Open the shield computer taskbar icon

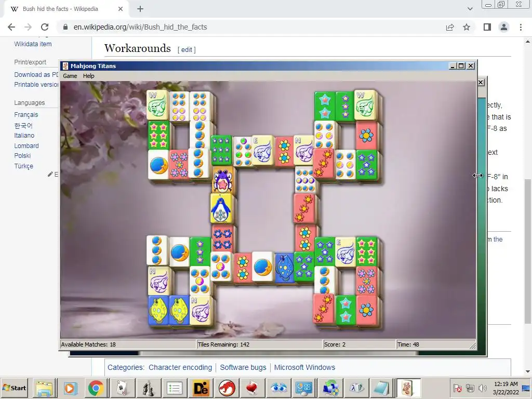(330, 388)
